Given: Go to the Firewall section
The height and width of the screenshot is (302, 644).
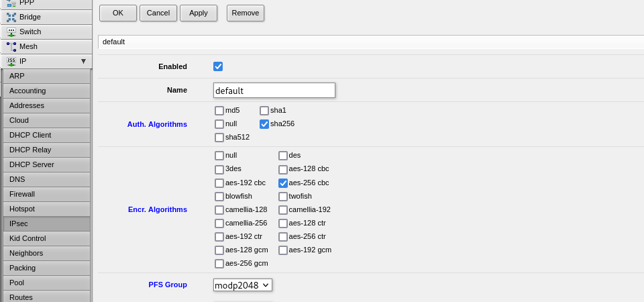Looking at the screenshot, I should click(x=46, y=194).
